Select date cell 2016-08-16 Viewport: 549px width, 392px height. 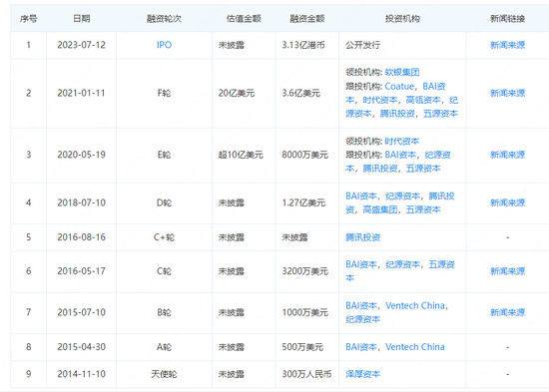coord(81,237)
